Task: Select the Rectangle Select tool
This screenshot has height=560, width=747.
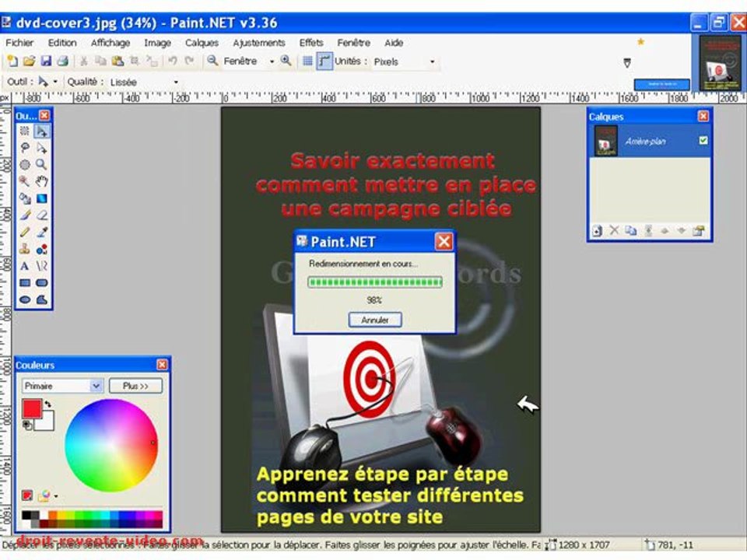Action: pyautogui.click(x=25, y=131)
